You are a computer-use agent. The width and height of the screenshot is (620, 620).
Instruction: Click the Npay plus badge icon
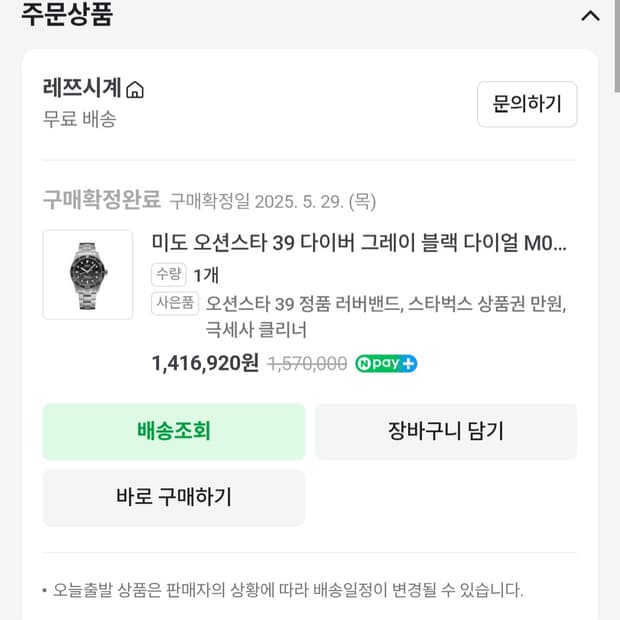click(386, 363)
